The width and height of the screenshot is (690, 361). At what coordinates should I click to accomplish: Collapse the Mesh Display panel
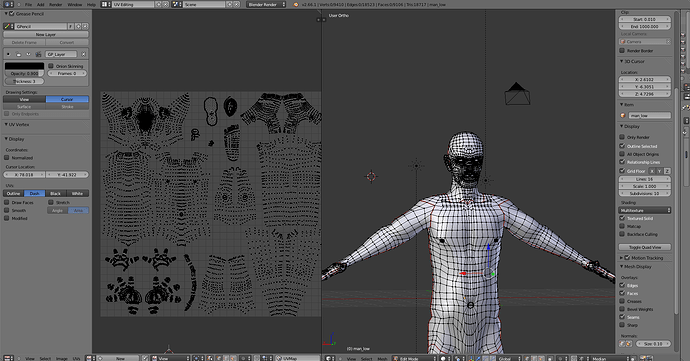pos(621,266)
